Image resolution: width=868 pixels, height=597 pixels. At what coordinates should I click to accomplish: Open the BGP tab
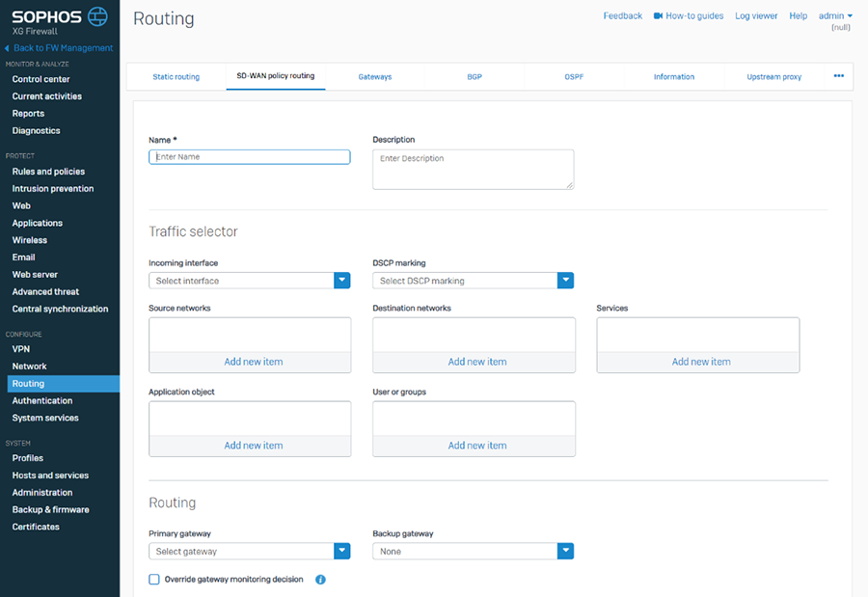point(475,77)
